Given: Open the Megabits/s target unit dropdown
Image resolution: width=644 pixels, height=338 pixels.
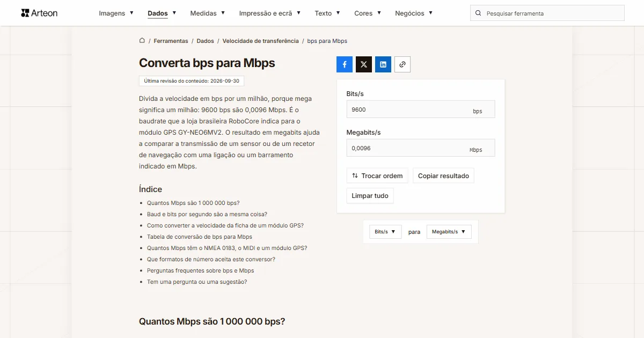Looking at the screenshot, I should [x=449, y=232].
